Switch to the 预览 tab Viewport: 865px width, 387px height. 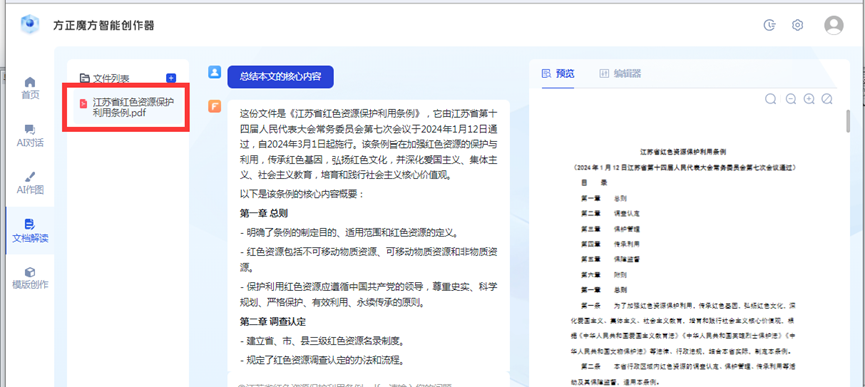[x=558, y=74]
